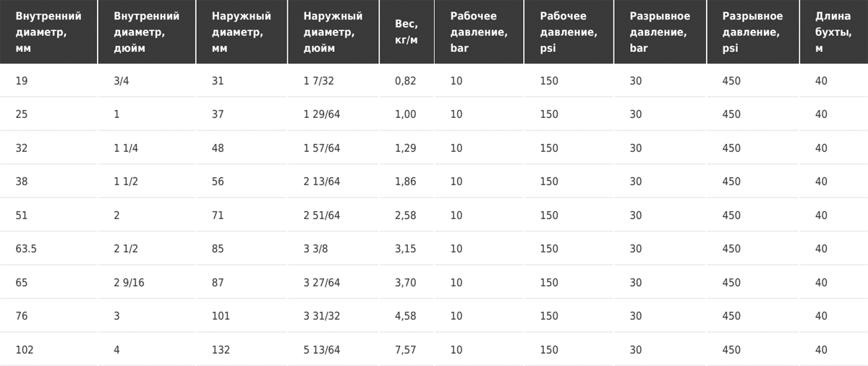
Task: Click the 'Наружный диаметр, дюйм' column header
Action: tap(333, 32)
